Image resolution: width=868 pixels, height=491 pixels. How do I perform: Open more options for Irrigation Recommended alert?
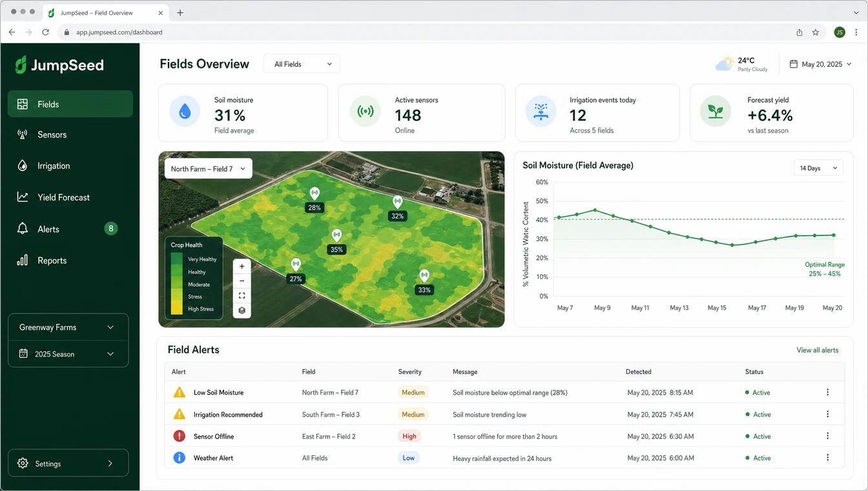(827, 414)
